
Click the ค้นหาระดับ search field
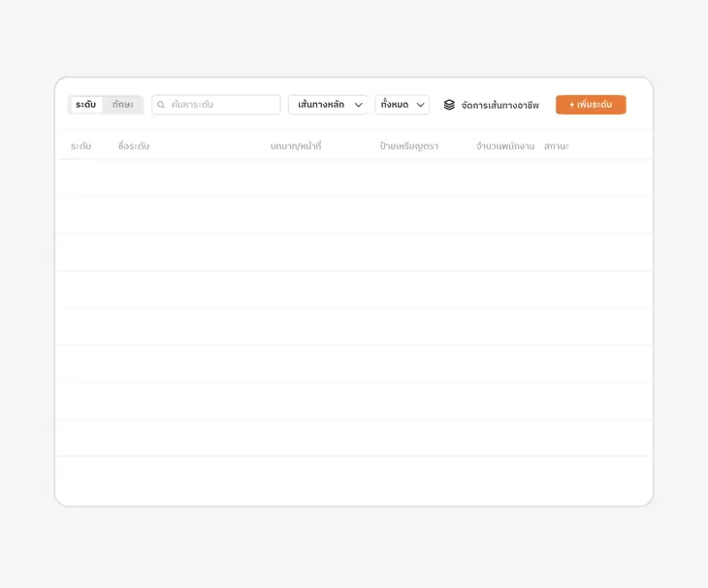coord(216,105)
